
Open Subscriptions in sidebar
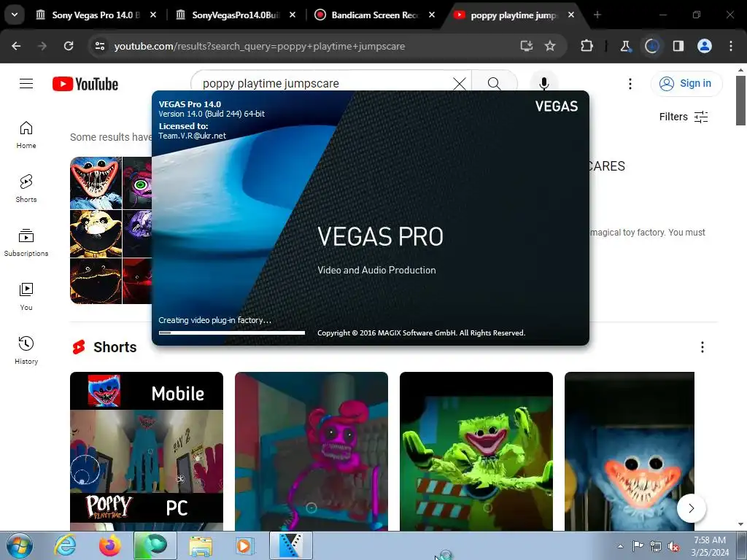(26, 243)
